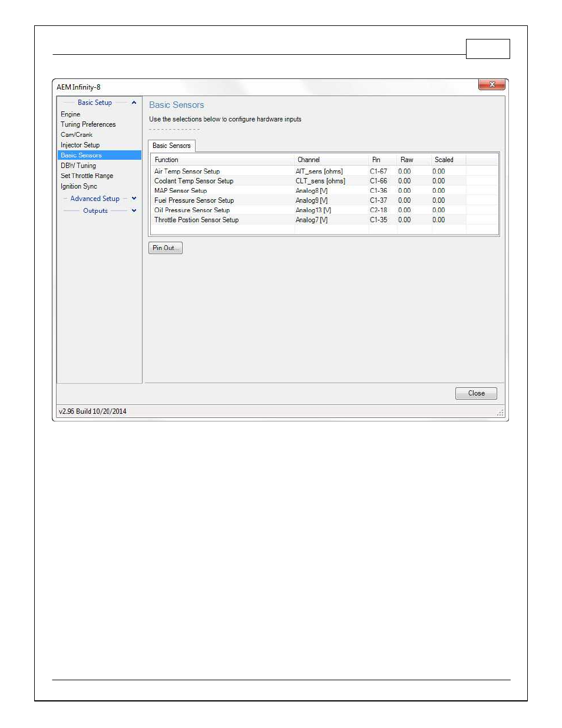
Task: Click the window resize grip
Action: [x=500, y=413]
